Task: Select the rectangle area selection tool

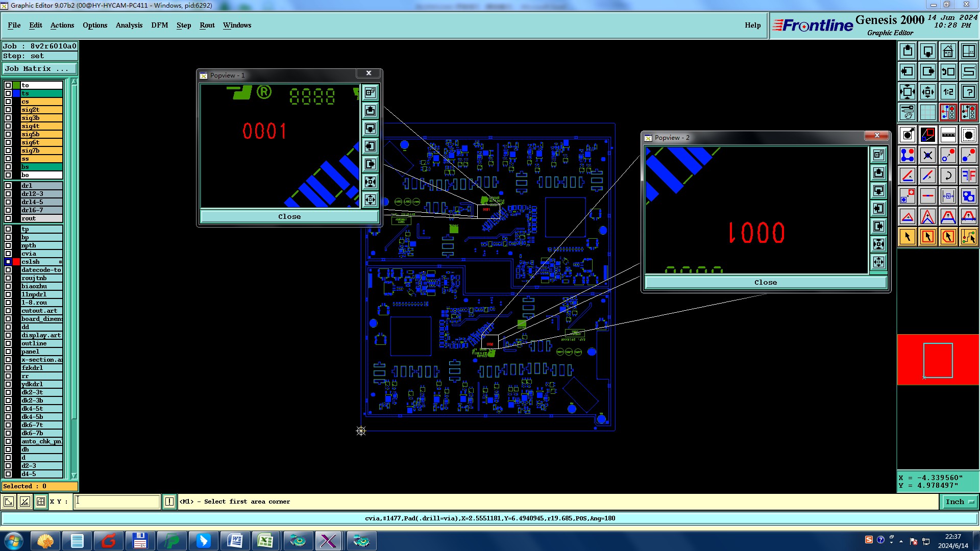Action: (928, 237)
